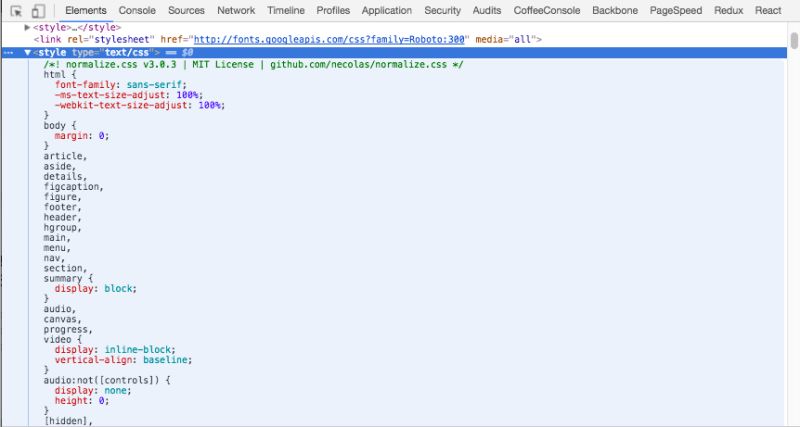
Task: Click the display: block declaration
Action: (96, 289)
